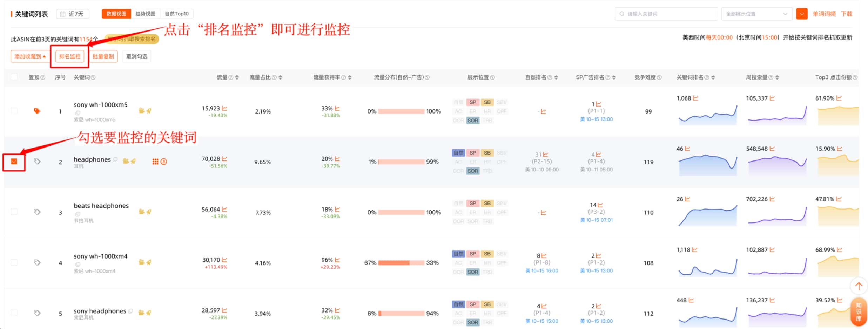Check the select-all checkbox in the table header
The height and width of the screenshot is (329, 868).
[x=14, y=76]
